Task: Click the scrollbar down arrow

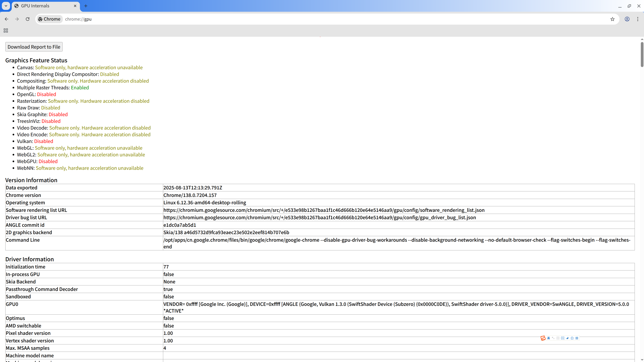Action: pos(642,360)
